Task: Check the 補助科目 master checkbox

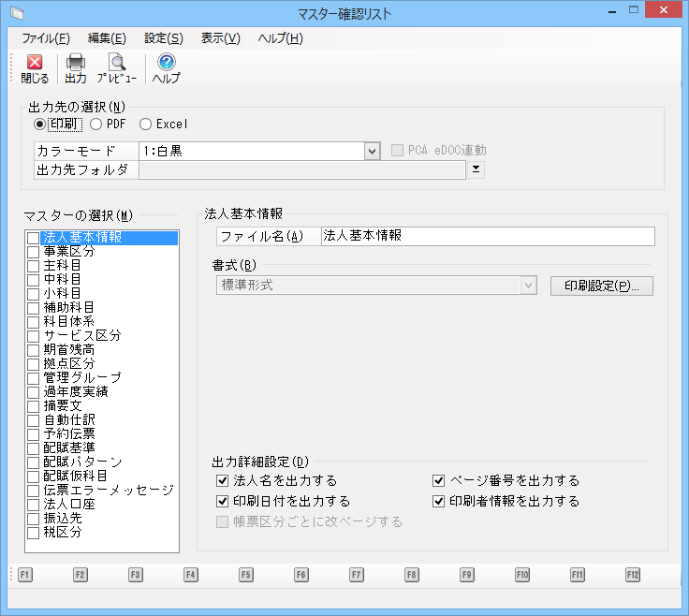Action: coord(34,308)
